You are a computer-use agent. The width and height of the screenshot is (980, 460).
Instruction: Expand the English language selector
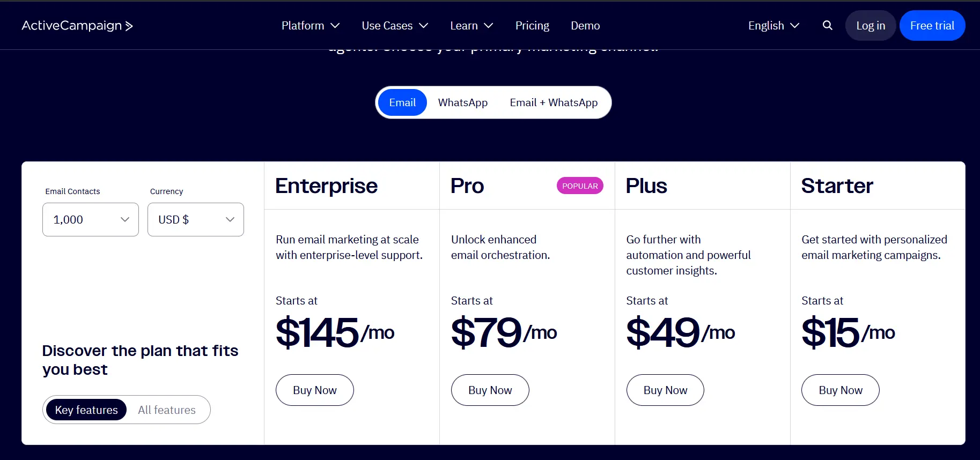point(773,26)
